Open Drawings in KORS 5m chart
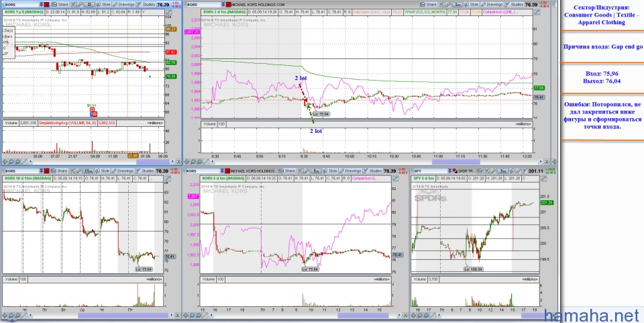The width and height of the screenshot is (644, 323). point(350,171)
